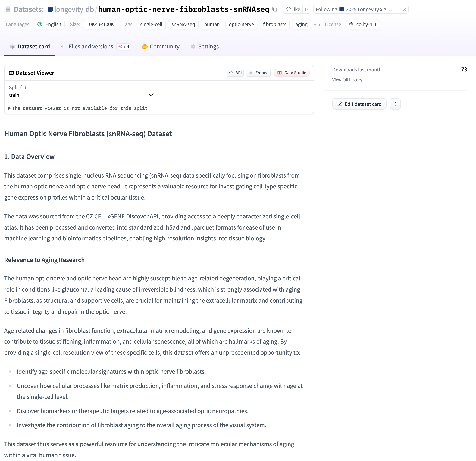The image size is (476, 461).
Task: Copy dataset name with the clipboard icon
Action: (275, 9)
